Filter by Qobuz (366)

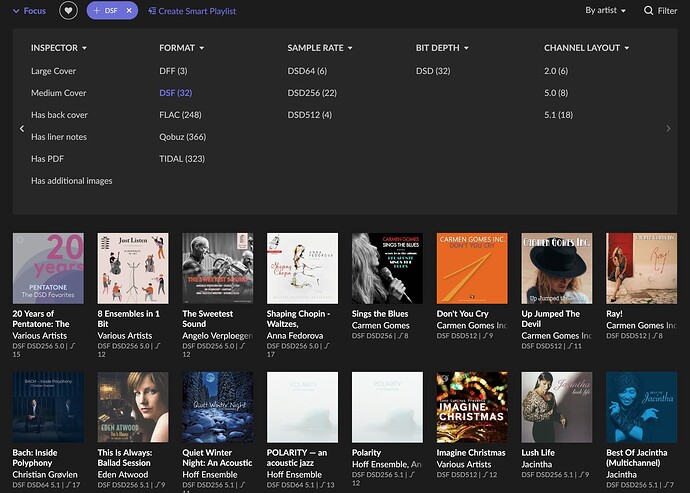coord(183,137)
